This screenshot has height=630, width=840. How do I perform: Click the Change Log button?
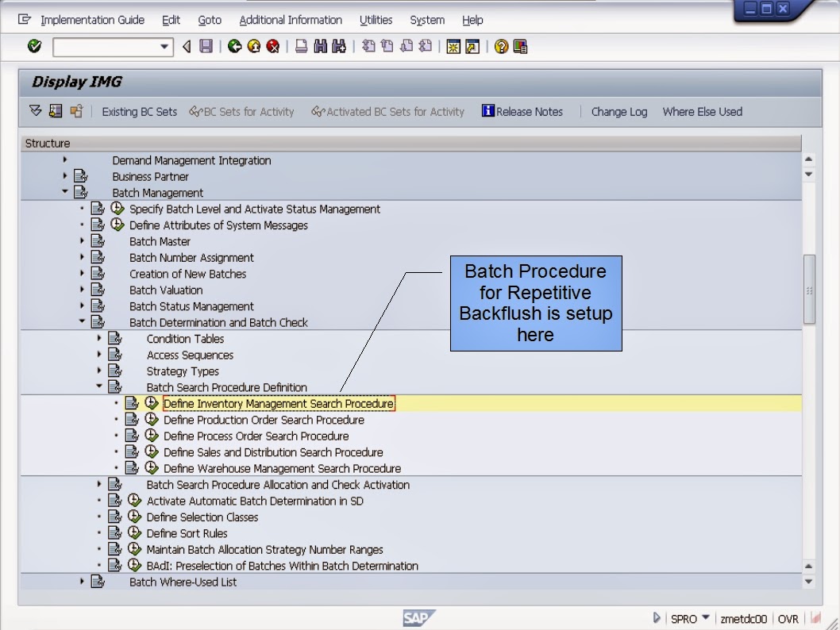(618, 112)
